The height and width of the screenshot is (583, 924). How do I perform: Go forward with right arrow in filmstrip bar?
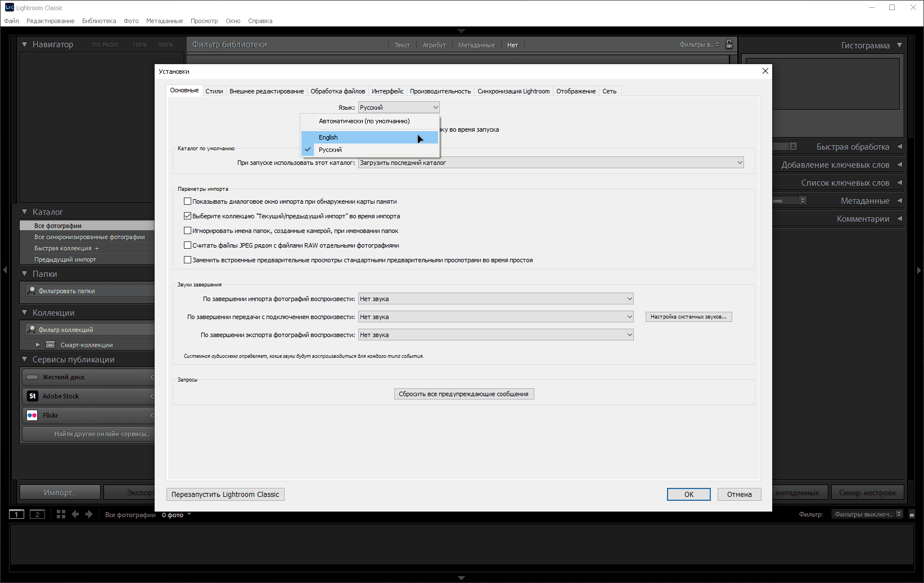[x=89, y=514]
